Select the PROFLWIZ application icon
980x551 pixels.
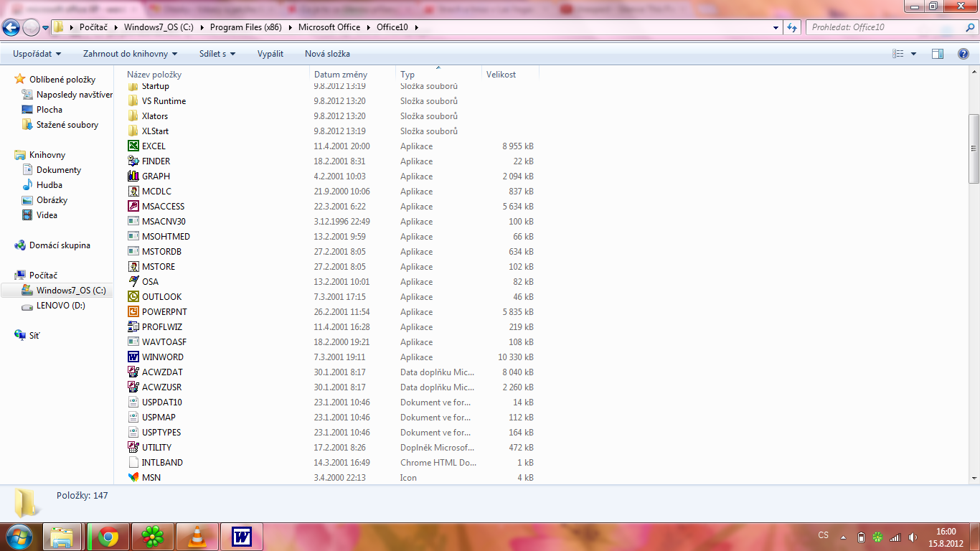coord(133,327)
